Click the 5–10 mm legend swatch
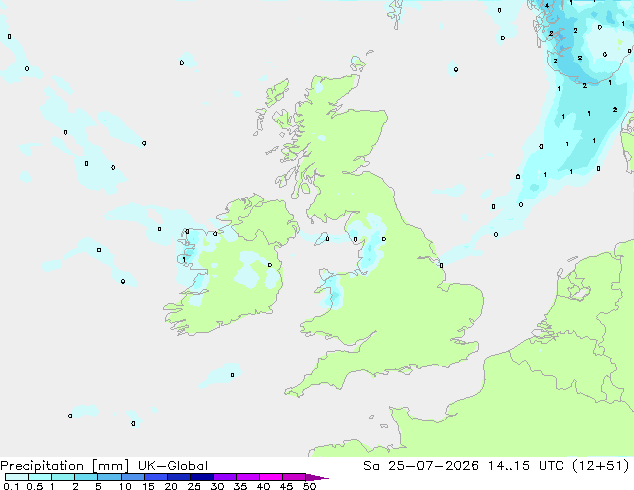 click(109, 477)
